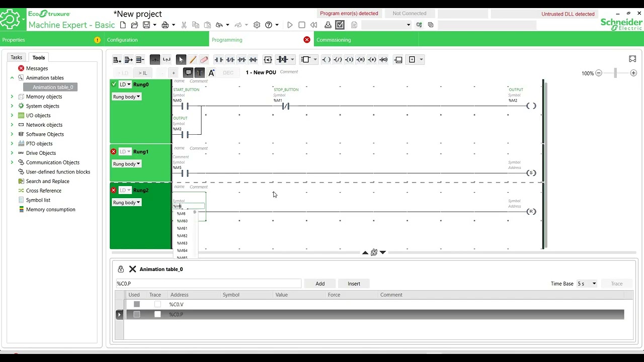Stop controller square button

[302, 25]
